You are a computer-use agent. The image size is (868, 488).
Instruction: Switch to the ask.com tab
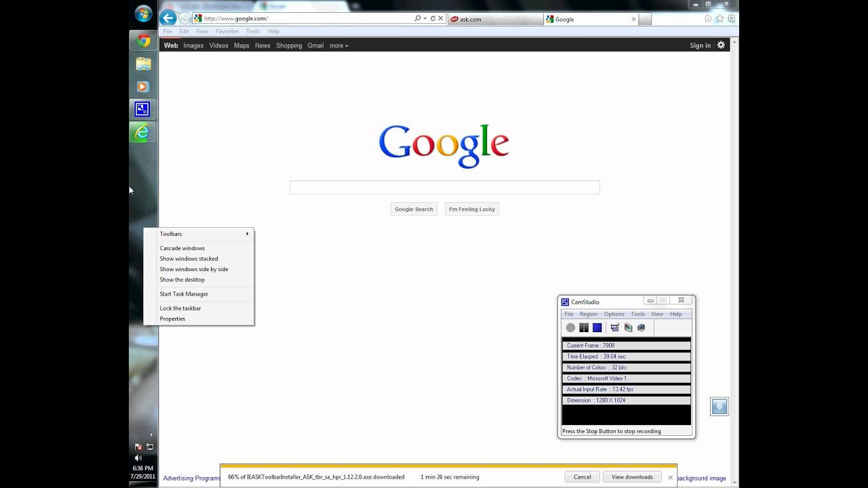[x=494, y=19]
